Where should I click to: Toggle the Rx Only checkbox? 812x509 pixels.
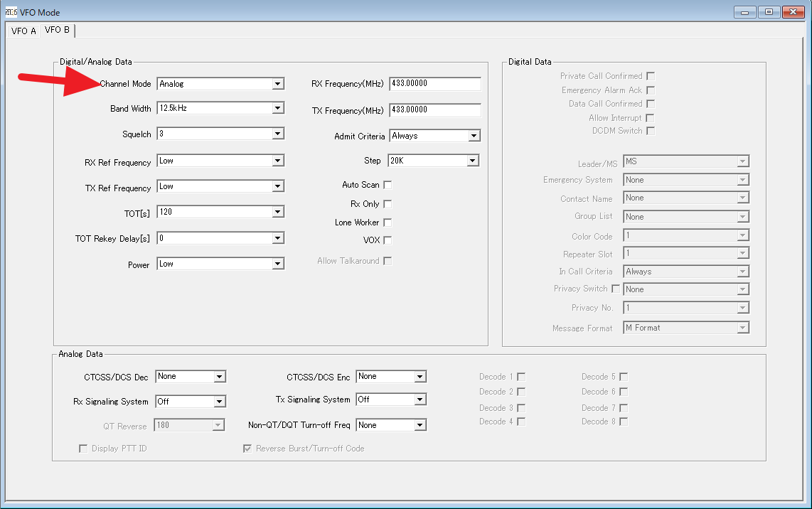tap(388, 204)
